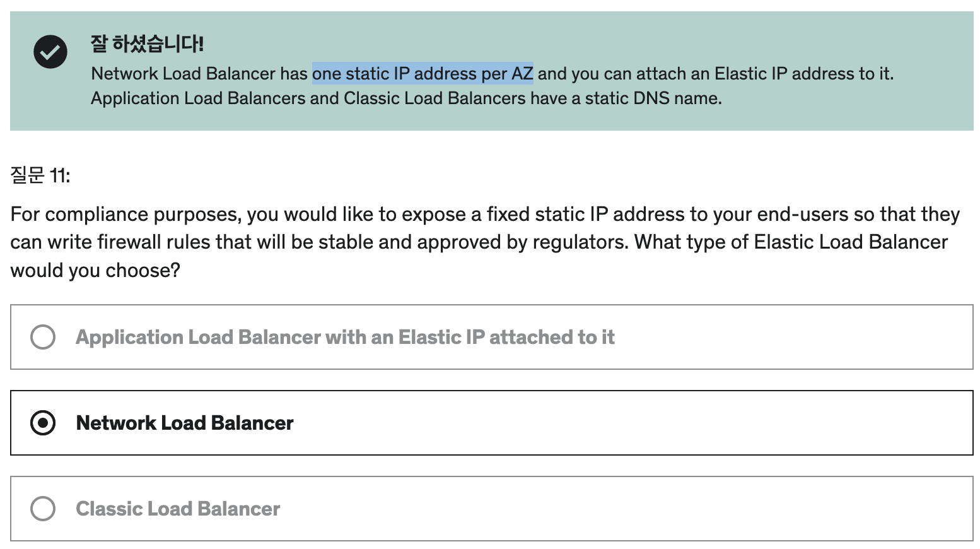Click the checkmark icon in the success banner
Screen dimensions: 980x549
[x=50, y=52]
